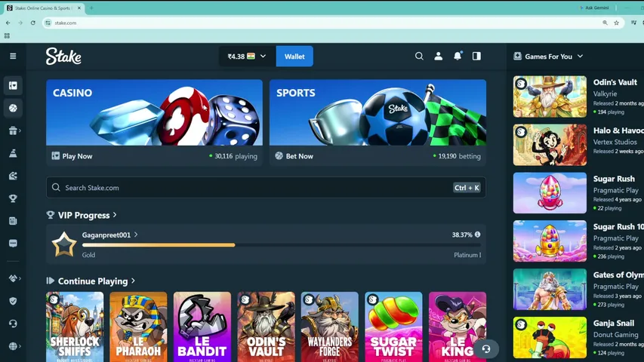Reload the browser page
Image resolution: width=644 pixels, height=362 pixels.
(x=33, y=23)
